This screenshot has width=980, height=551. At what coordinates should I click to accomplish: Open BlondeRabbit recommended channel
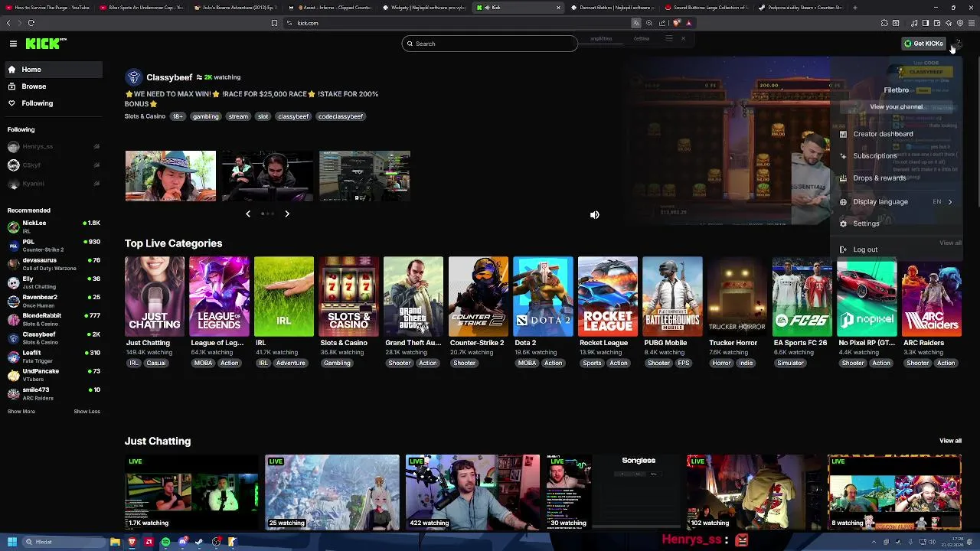point(54,319)
